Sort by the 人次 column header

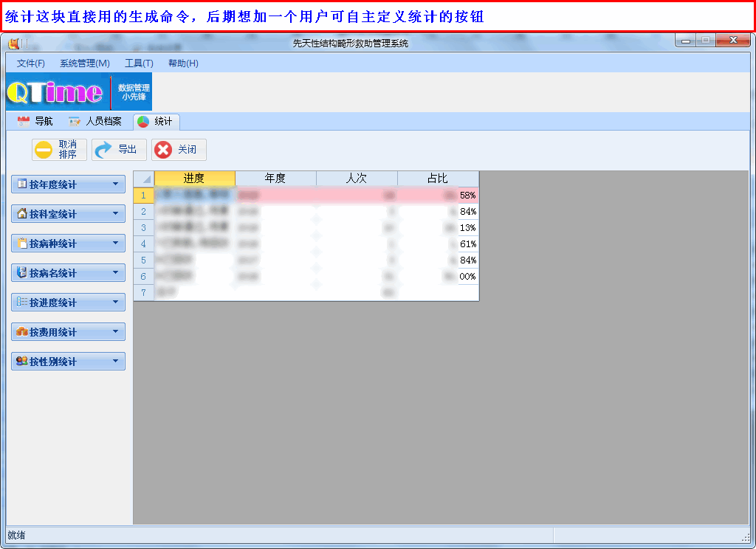pyautogui.click(x=357, y=179)
